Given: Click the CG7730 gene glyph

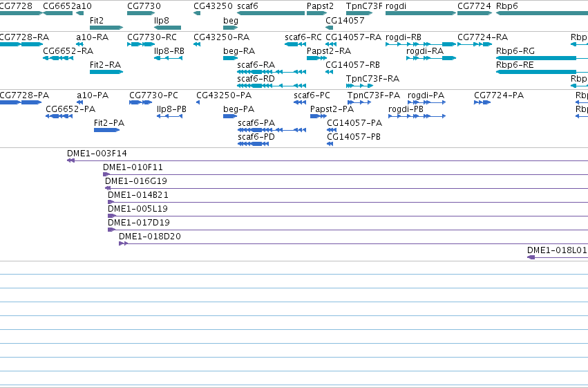Looking at the screenshot, I should (x=141, y=13).
